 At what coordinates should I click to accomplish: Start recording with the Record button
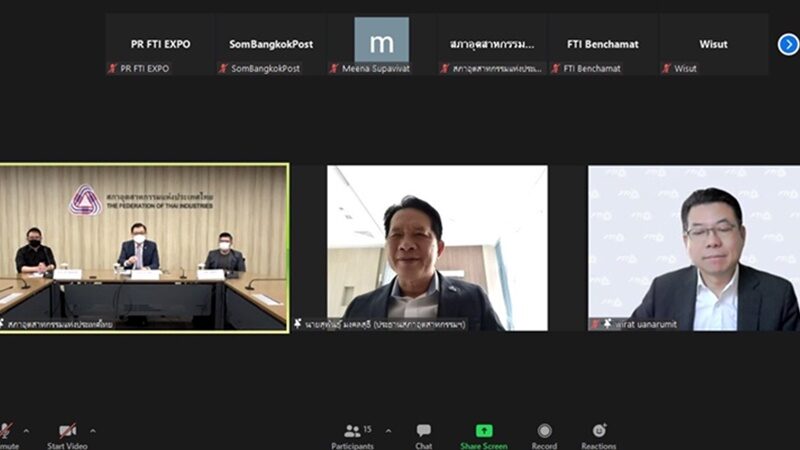(544, 432)
